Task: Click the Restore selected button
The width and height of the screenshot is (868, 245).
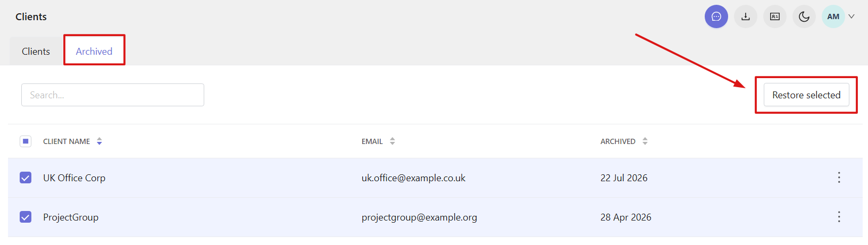Action: tap(806, 95)
